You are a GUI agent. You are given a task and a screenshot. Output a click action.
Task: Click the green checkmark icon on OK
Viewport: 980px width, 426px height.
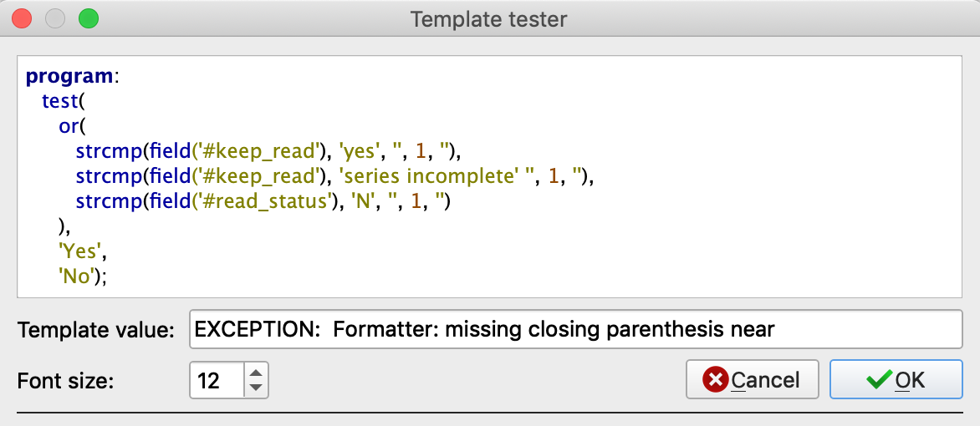pos(879,380)
